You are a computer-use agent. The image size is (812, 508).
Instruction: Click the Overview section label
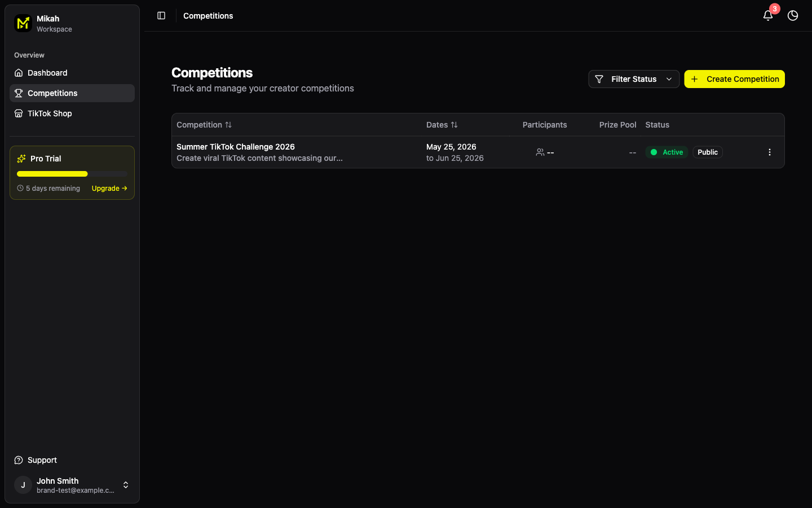(29, 55)
